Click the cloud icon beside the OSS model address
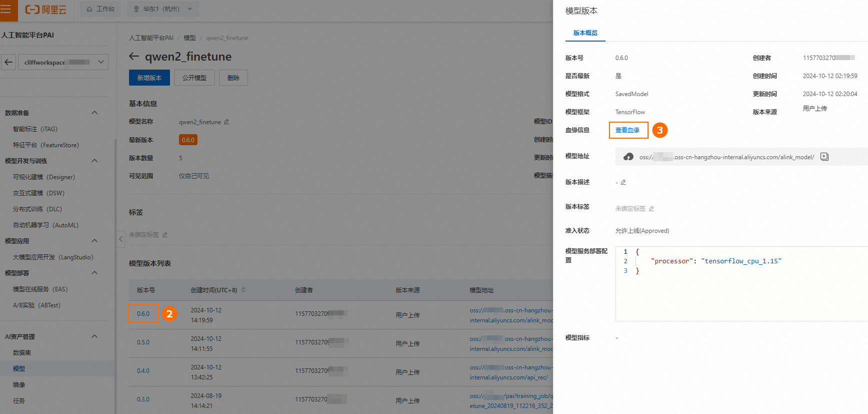868x414 pixels. coord(628,157)
